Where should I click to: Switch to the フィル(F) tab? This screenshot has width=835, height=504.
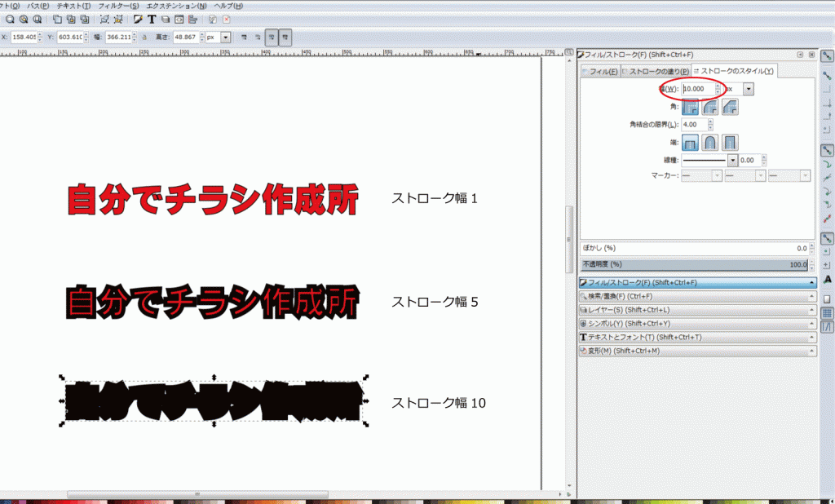coord(599,72)
